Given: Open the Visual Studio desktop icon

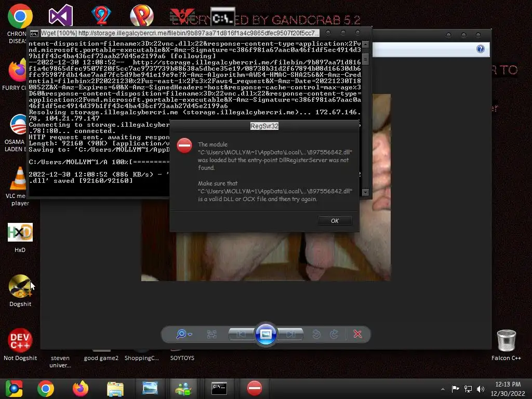Looking at the screenshot, I should [61, 15].
